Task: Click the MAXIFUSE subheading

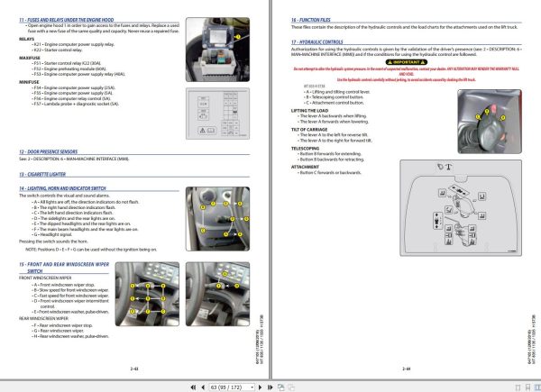Action: [x=30, y=58]
